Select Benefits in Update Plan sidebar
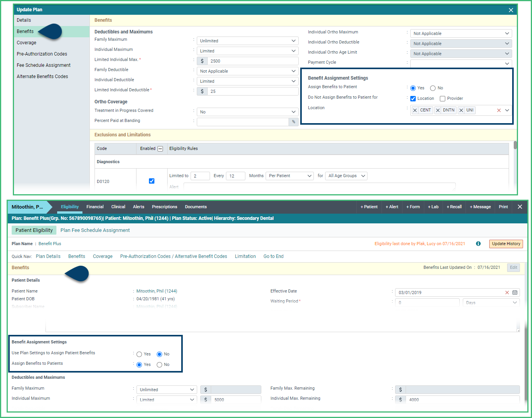This screenshot has width=532, height=418. 52,31
